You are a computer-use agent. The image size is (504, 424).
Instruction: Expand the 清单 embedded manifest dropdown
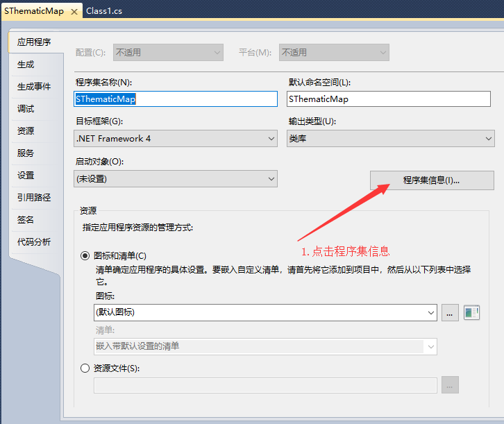[265, 346]
